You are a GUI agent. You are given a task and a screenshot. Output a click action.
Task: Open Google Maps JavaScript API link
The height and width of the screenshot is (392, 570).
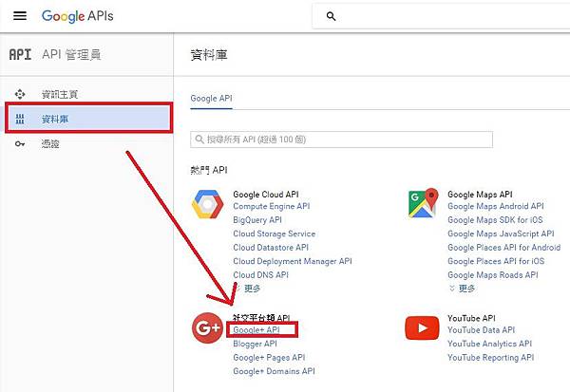click(x=501, y=233)
